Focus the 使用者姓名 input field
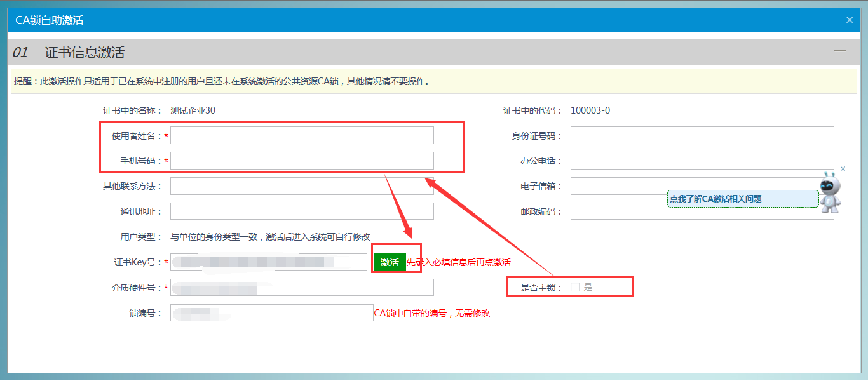The height and width of the screenshot is (381, 868). point(302,135)
